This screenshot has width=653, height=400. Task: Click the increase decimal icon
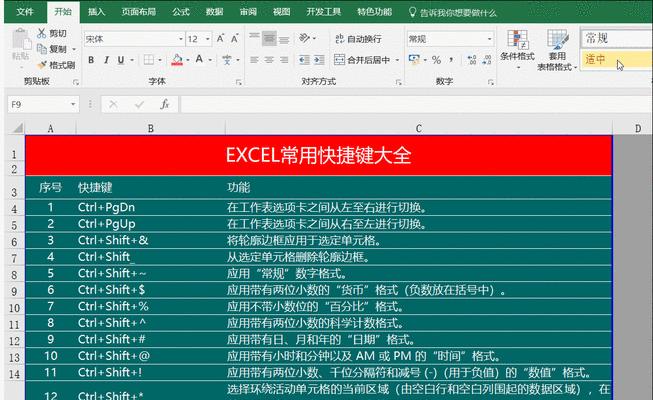[471, 60]
